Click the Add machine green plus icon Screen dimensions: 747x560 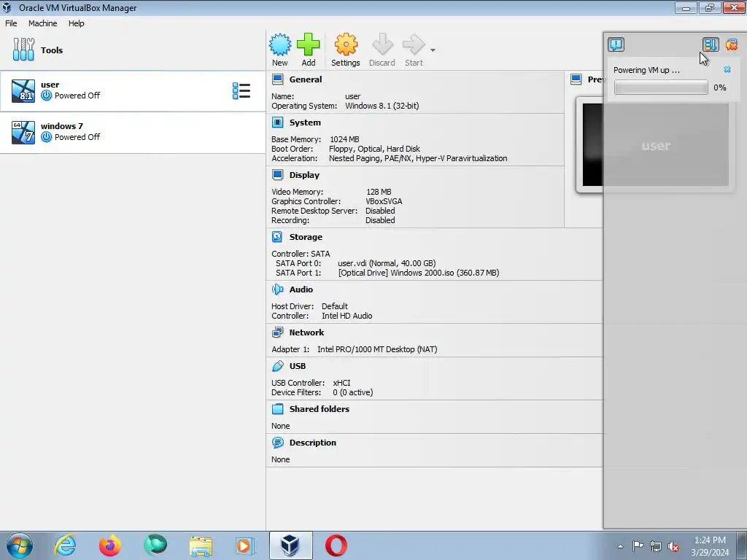(309, 44)
